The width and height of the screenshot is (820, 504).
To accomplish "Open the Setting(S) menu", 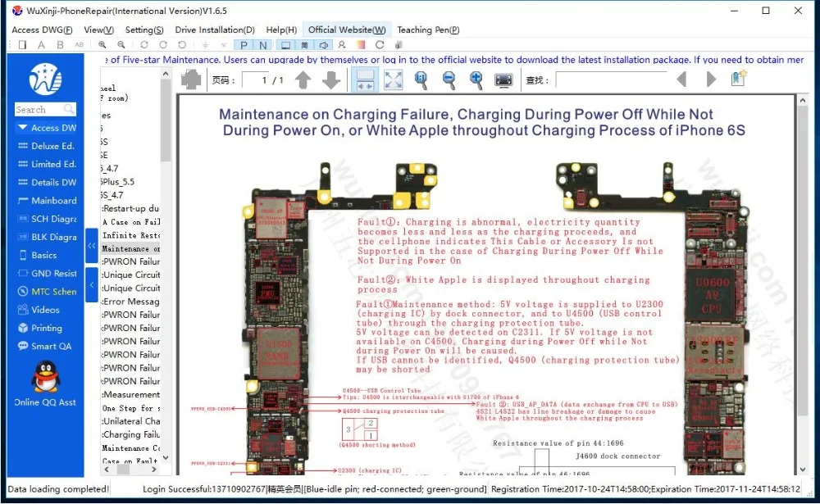I will [x=144, y=30].
